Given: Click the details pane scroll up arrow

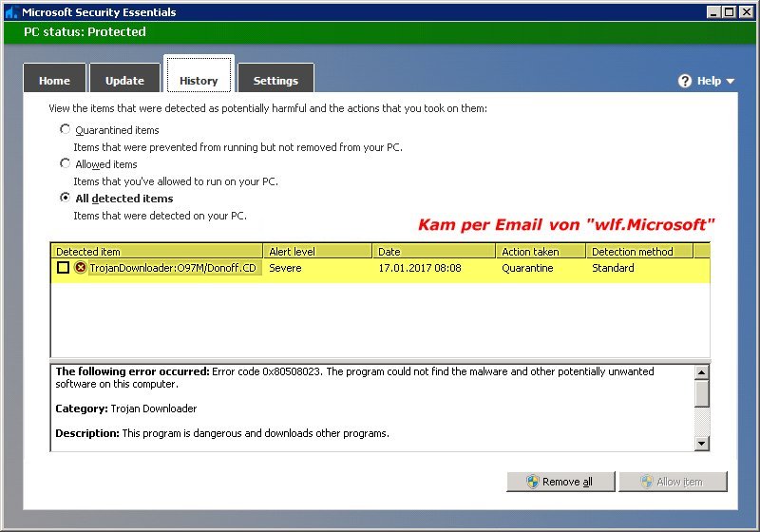Looking at the screenshot, I should click(702, 372).
